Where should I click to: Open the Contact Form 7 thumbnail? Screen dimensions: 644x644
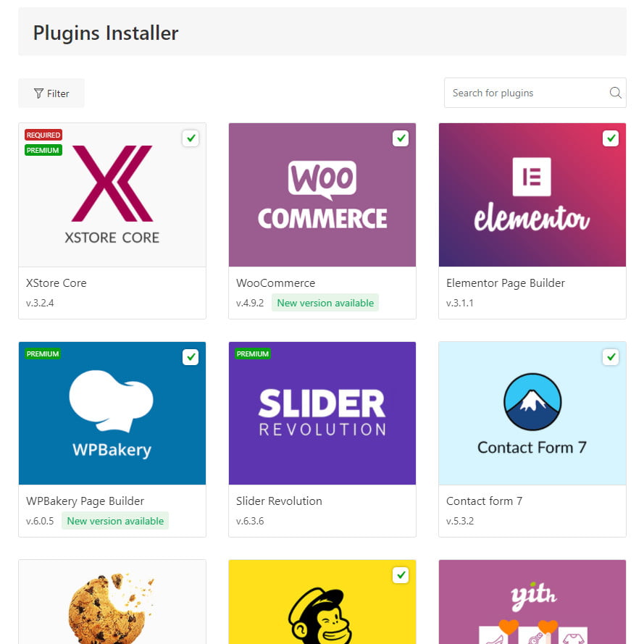(532, 413)
